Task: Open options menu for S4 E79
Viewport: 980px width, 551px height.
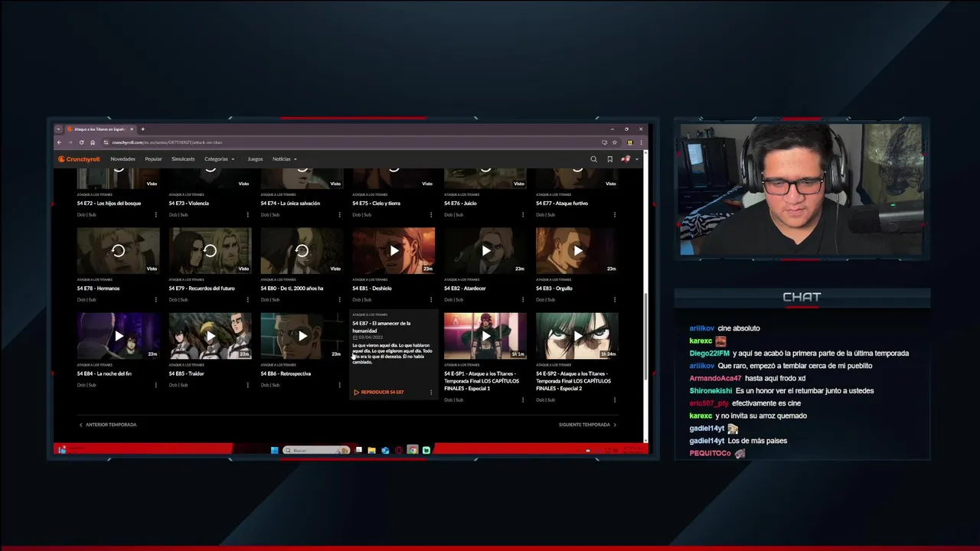Action: [247, 300]
